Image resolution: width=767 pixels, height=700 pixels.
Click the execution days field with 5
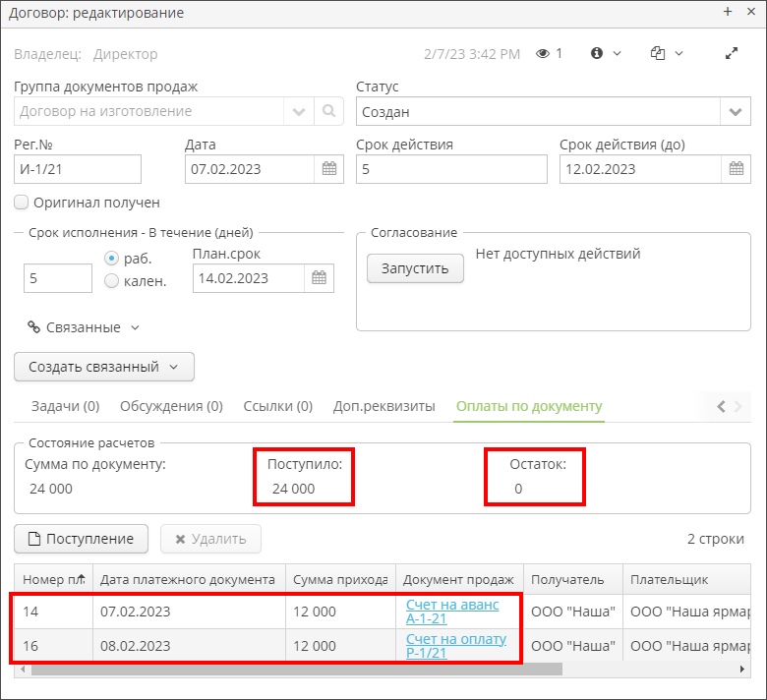coord(58,278)
